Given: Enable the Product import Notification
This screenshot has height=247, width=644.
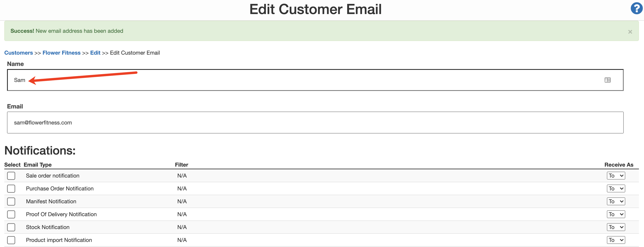Looking at the screenshot, I should 11,240.
